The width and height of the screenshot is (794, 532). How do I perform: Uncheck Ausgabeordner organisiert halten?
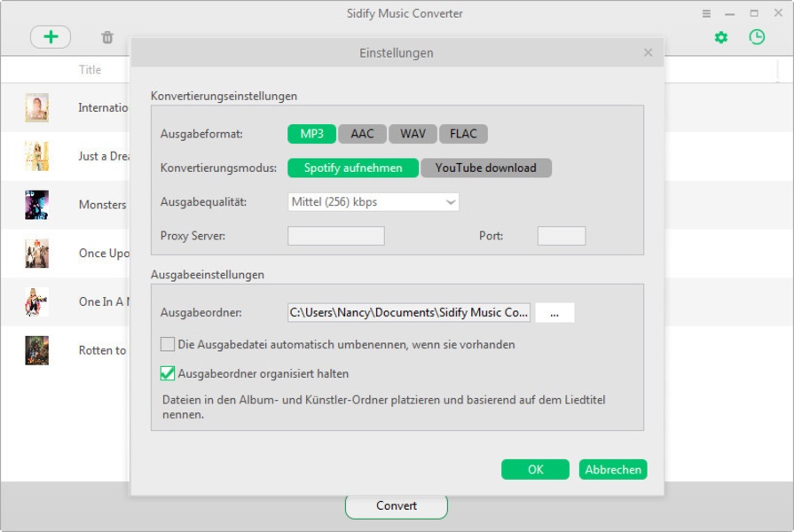pos(168,373)
